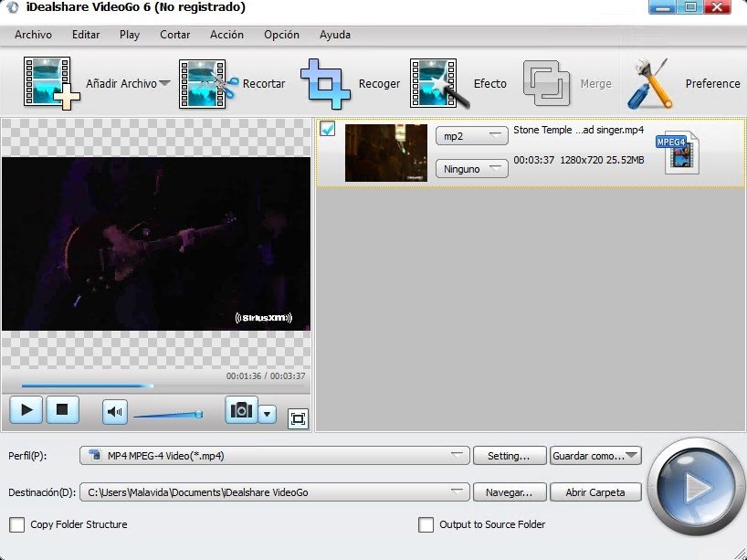The height and width of the screenshot is (560, 747).
Task: Click the Preference label
Action: coord(712,83)
